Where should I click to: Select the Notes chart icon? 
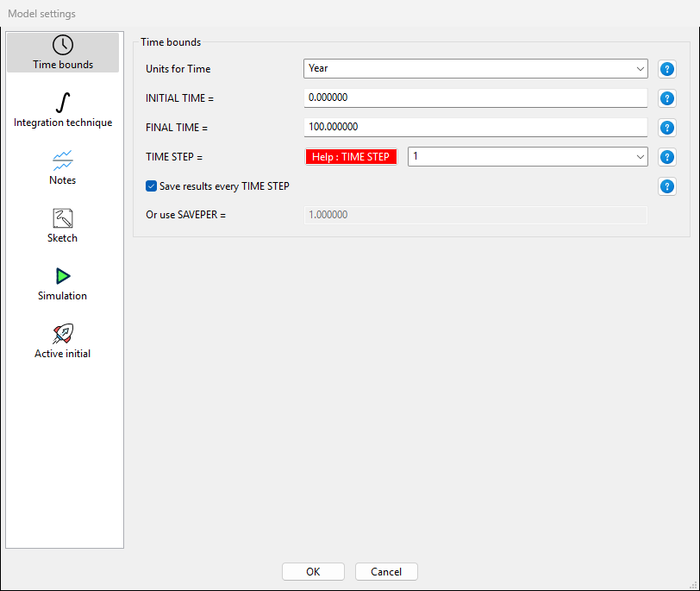click(x=62, y=160)
